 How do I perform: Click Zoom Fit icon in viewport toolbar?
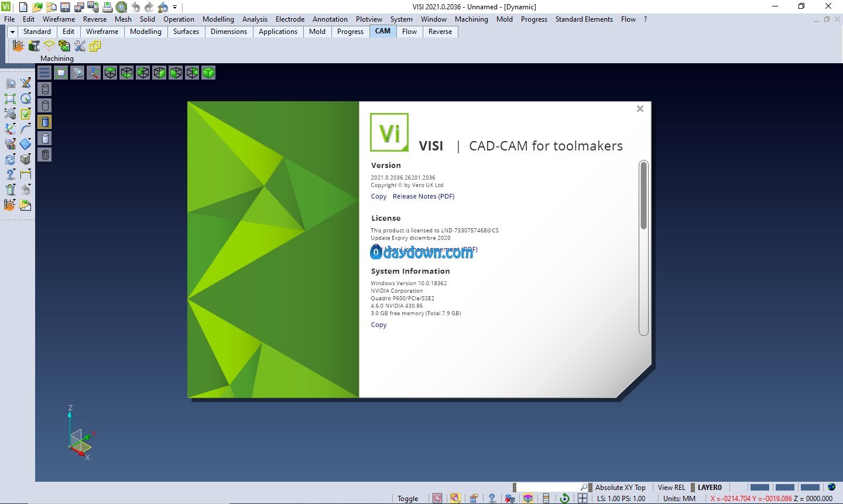point(61,73)
